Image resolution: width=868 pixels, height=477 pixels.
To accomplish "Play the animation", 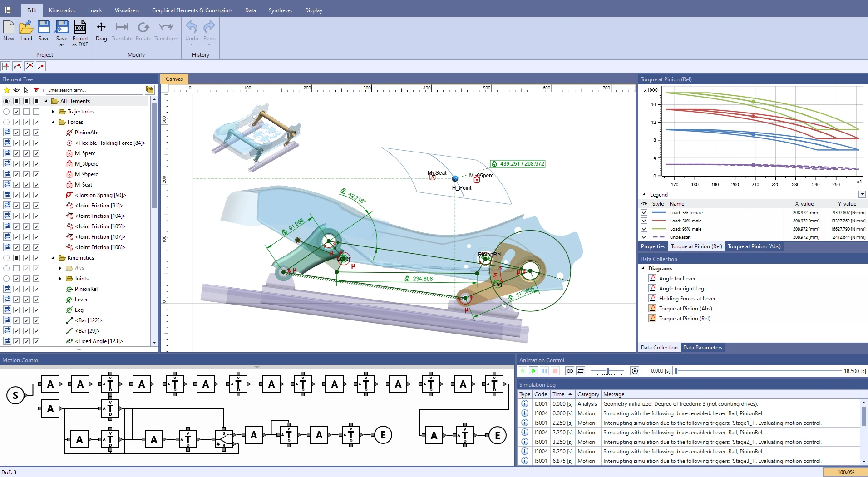I will click(533, 371).
